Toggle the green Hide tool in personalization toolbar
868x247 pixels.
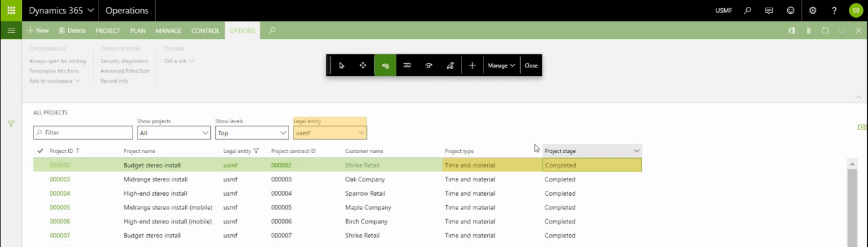coord(385,65)
